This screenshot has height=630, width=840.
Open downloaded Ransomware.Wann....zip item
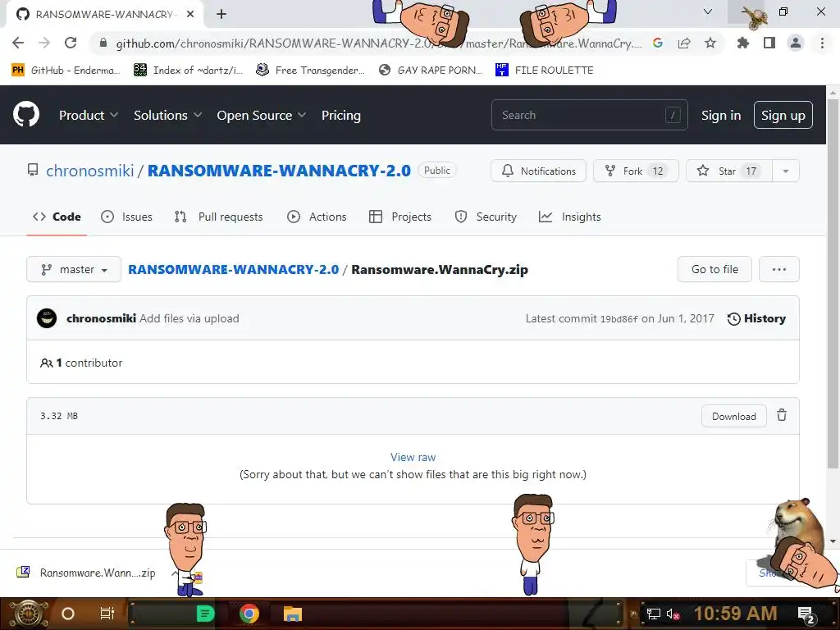point(85,573)
